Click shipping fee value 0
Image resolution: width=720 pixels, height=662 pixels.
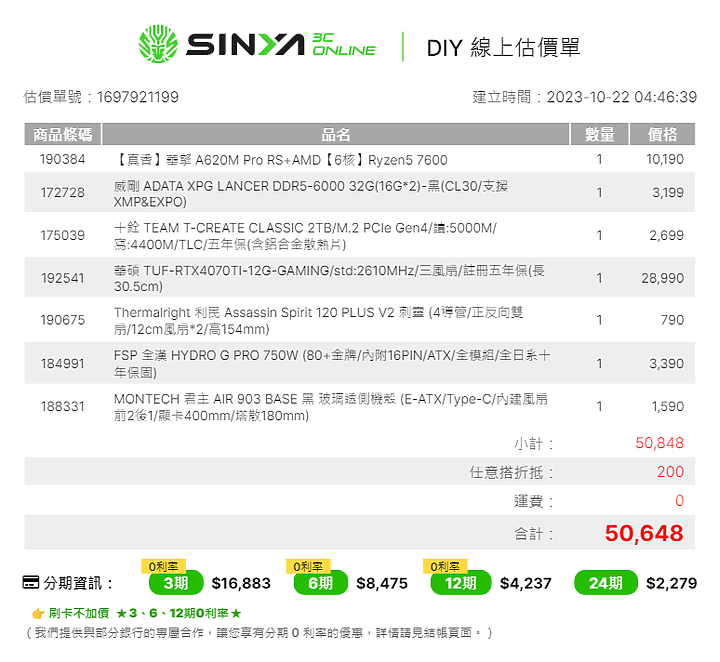pyautogui.click(x=680, y=500)
